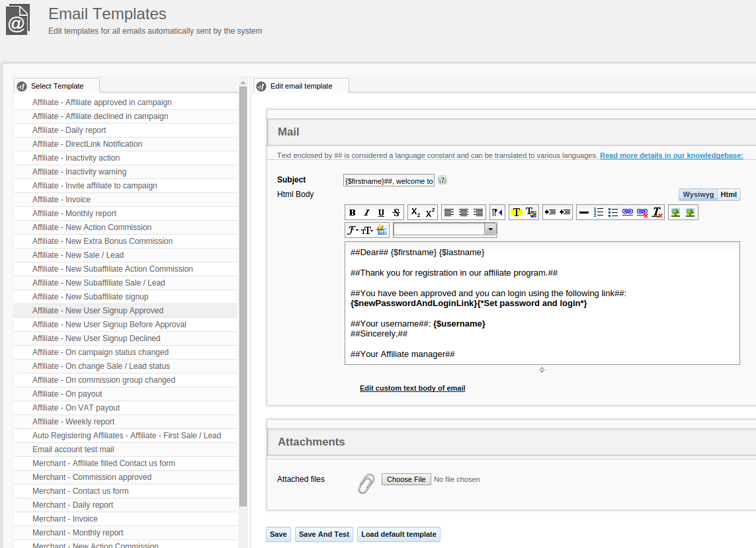Select Affiliate - Daily report template
This screenshot has height=548, width=756.
point(126,130)
